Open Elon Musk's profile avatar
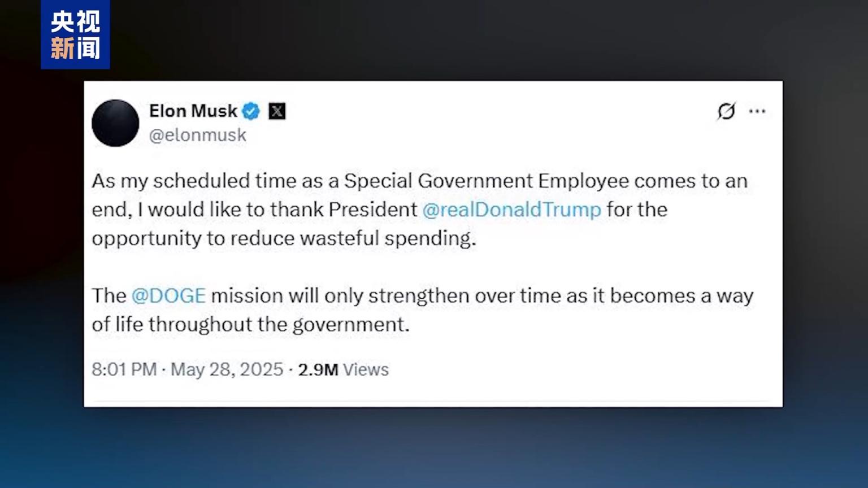This screenshot has width=868, height=488. point(115,123)
